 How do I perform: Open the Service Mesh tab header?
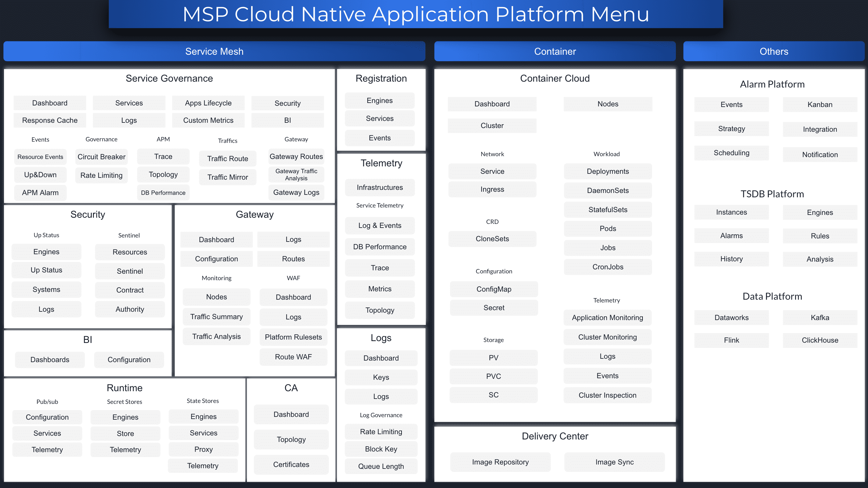[x=214, y=51]
